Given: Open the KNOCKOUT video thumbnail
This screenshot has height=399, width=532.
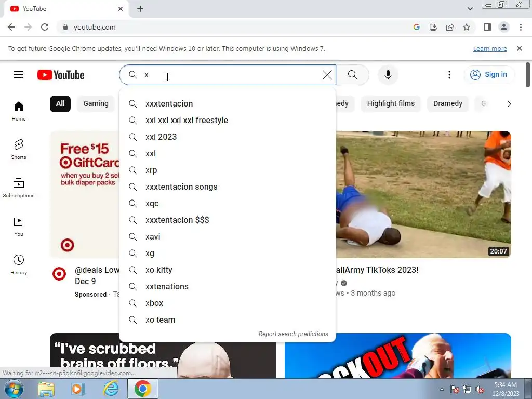Looking at the screenshot, I should (397, 355).
